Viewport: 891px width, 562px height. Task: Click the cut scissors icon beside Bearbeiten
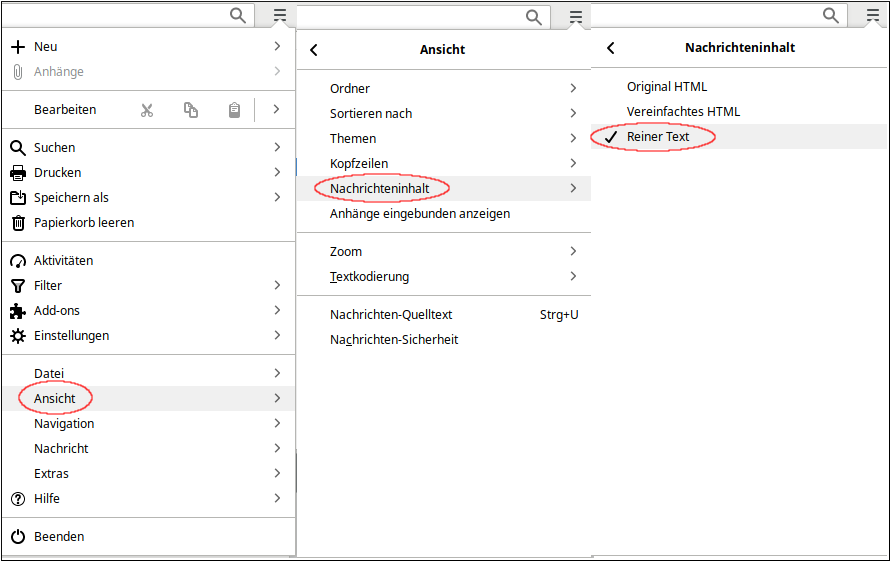pos(147,110)
